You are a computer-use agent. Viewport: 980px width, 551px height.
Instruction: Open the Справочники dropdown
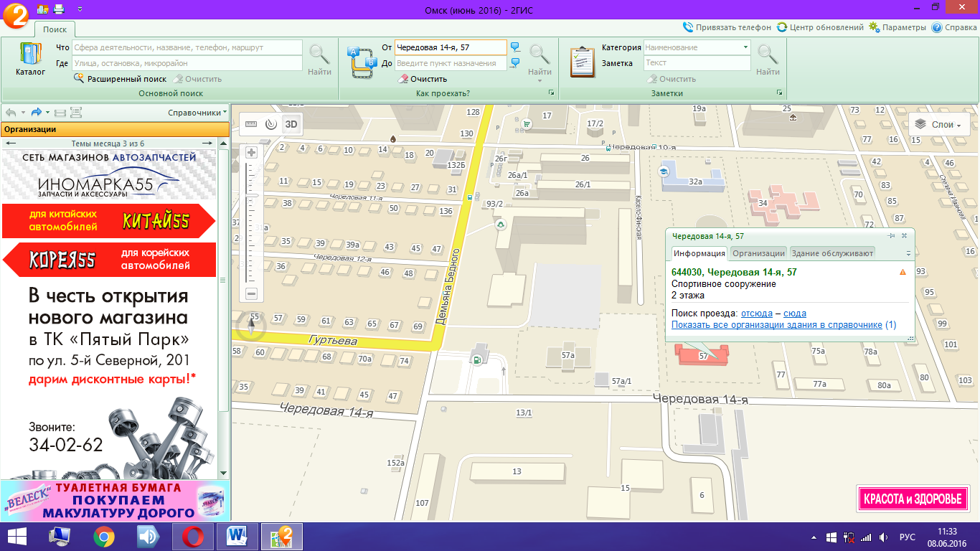[197, 113]
